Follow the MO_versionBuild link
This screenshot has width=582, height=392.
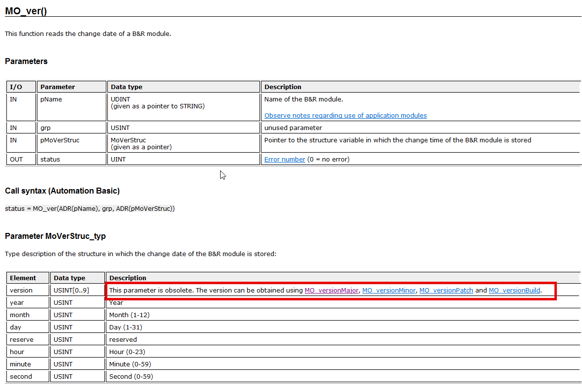[515, 290]
